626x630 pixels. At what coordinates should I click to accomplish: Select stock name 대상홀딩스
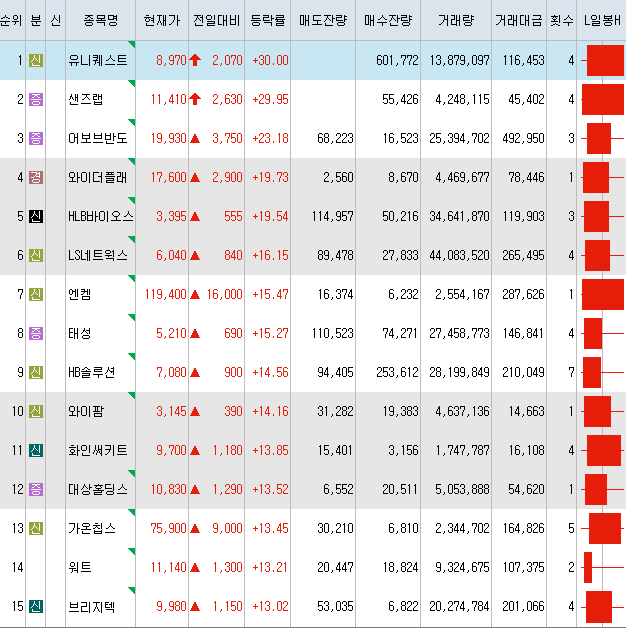pos(98,489)
